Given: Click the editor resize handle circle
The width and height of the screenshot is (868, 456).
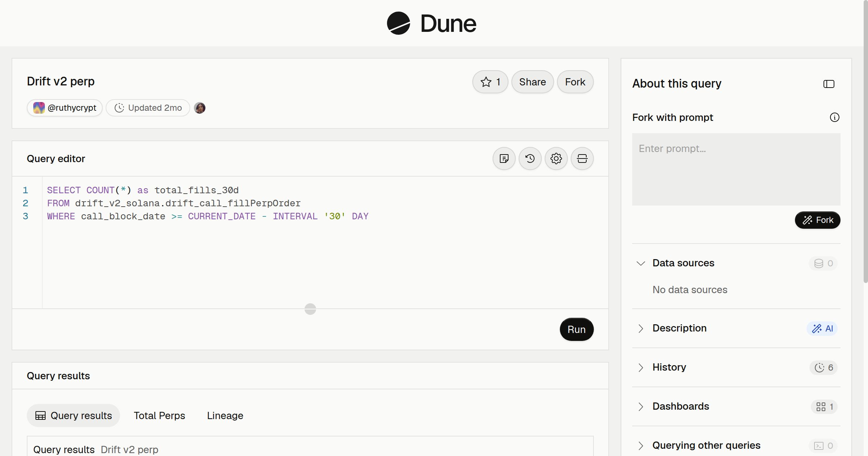Looking at the screenshot, I should point(310,309).
